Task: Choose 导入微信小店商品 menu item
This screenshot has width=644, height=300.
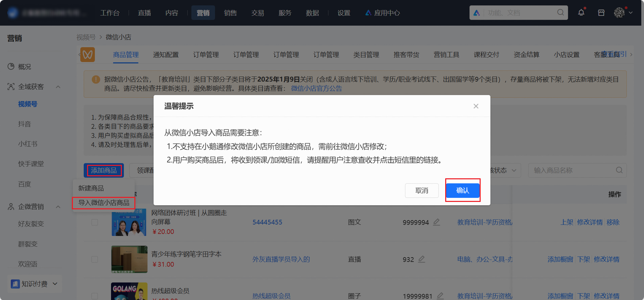Action: [x=104, y=203]
